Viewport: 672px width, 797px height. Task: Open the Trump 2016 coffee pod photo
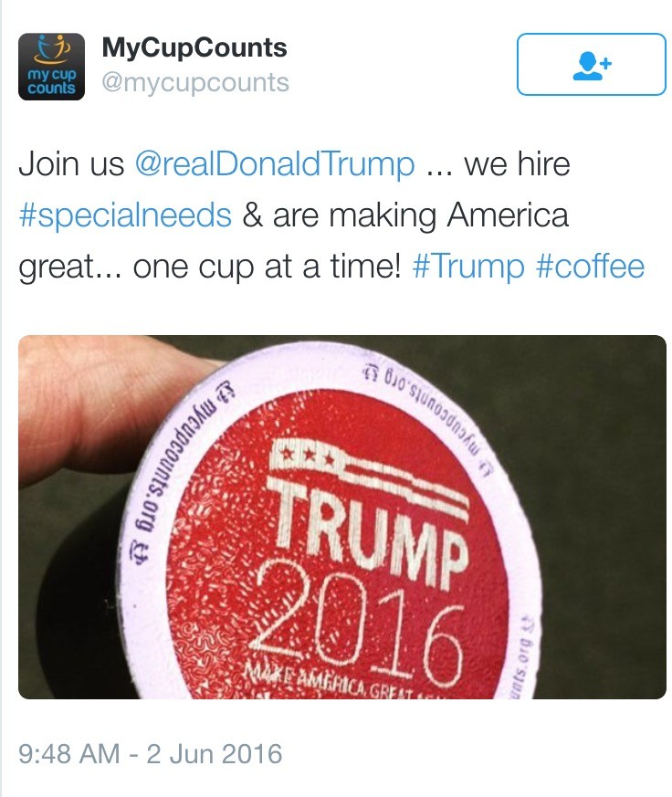tap(342, 517)
